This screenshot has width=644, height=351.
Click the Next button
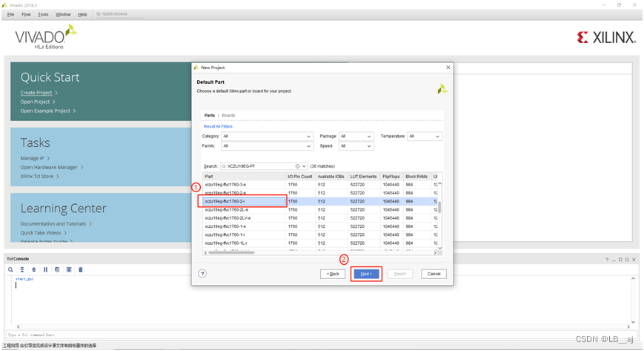tap(366, 274)
